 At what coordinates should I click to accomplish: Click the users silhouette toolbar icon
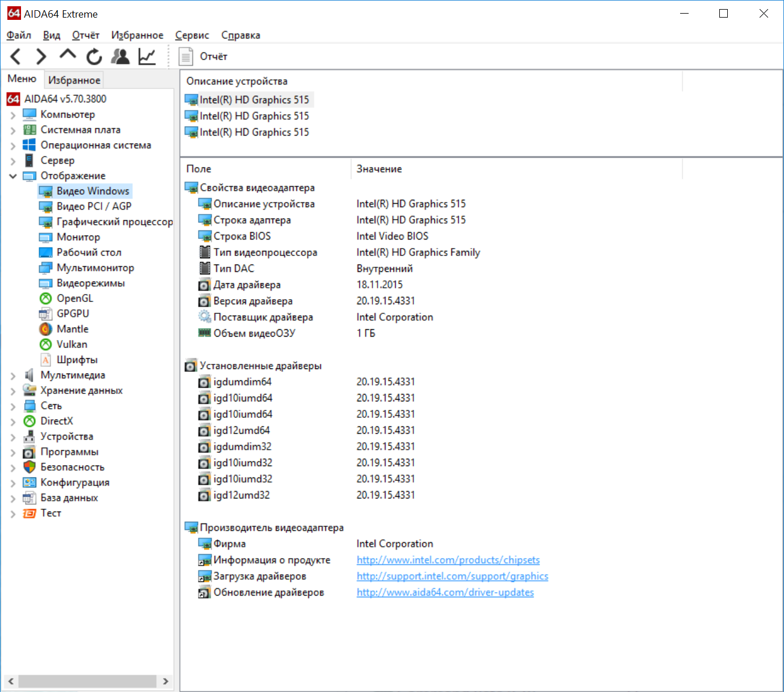pos(120,56)
